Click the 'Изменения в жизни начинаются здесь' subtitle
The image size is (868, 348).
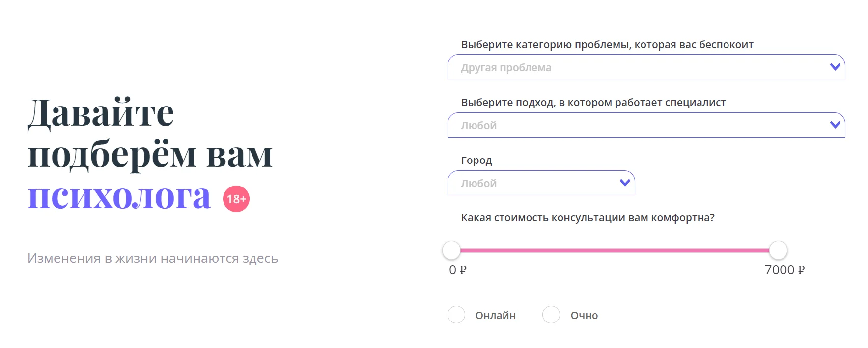153,258
